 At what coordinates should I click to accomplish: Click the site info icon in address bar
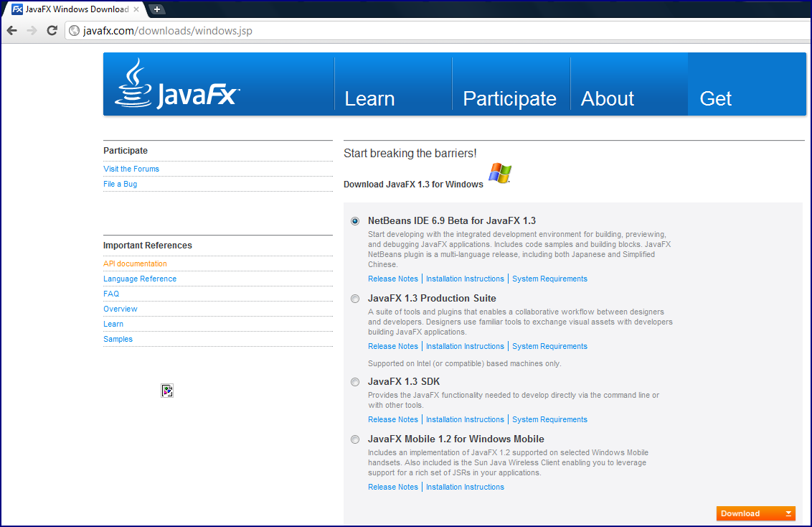coord(72,30)
